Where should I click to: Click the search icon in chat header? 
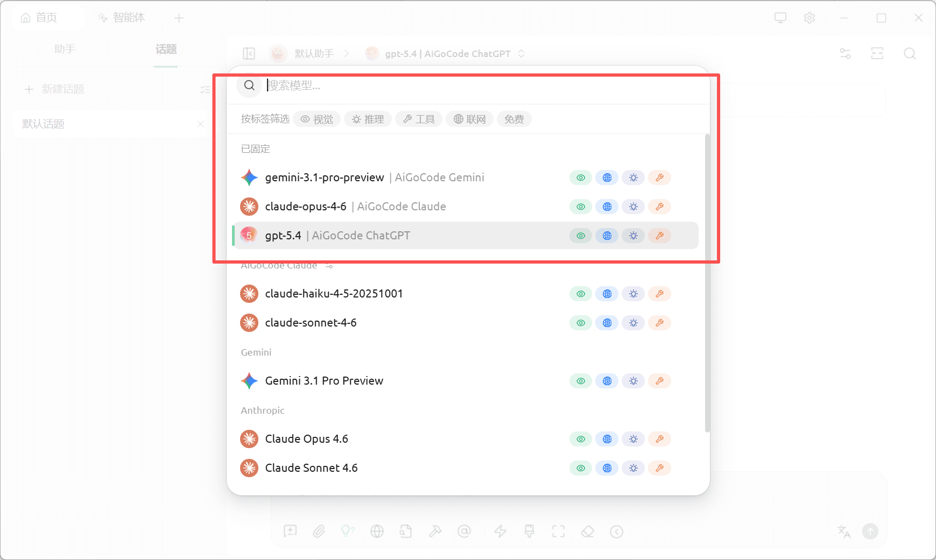coord(910,54)
